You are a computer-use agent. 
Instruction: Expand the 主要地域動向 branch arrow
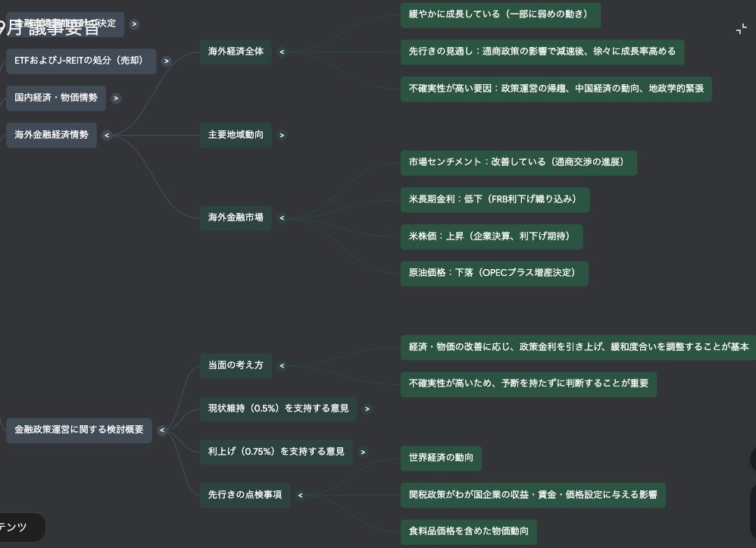[x=282, y=136]
